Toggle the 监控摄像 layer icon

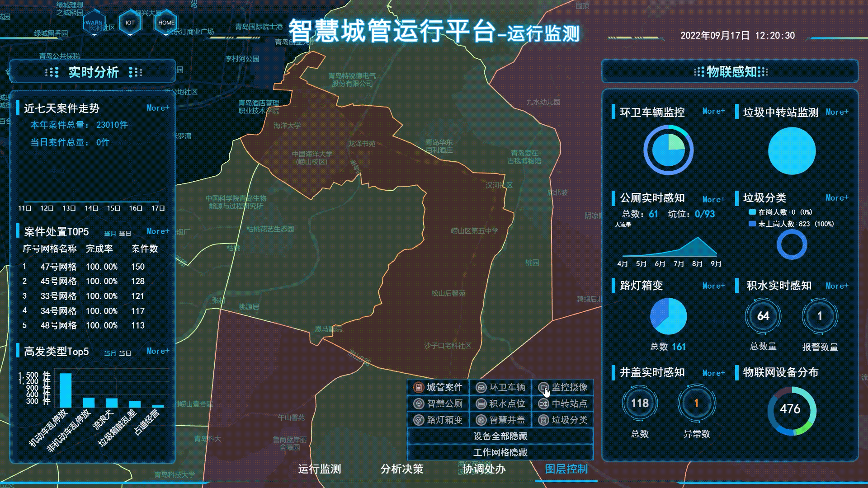click(543, 387)
